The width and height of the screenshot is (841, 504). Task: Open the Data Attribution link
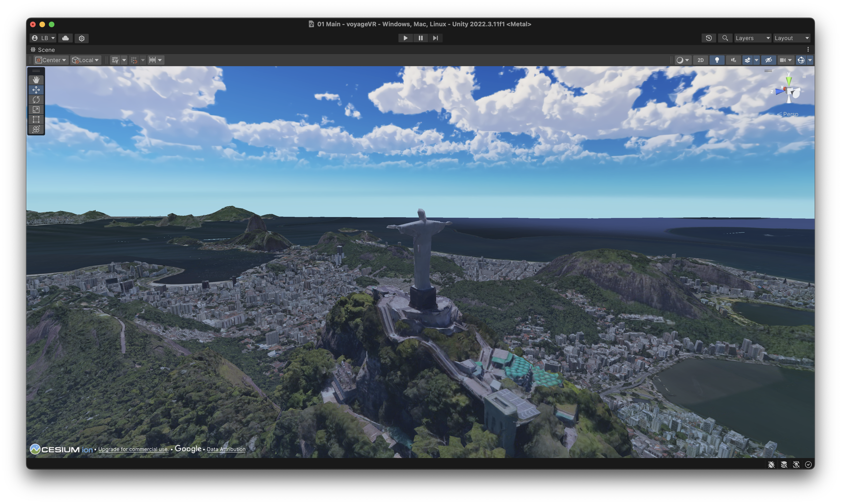pos(226,449)
